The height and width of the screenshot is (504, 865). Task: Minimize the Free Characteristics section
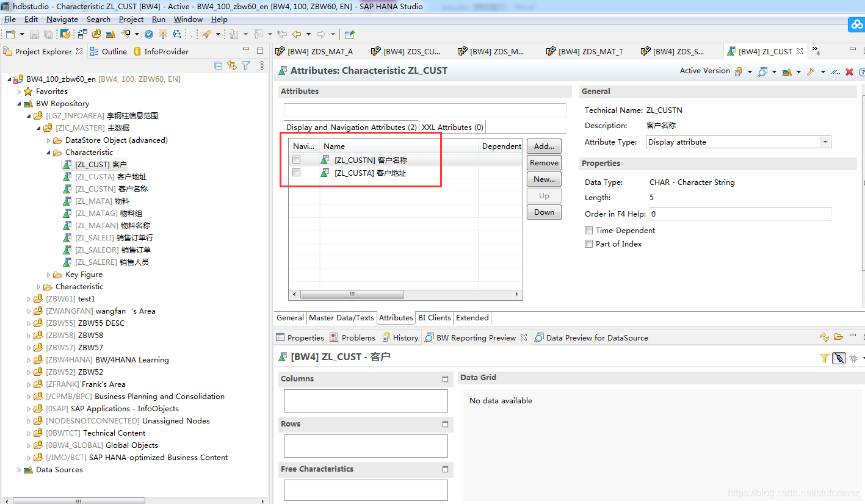(x=445, y=469)
